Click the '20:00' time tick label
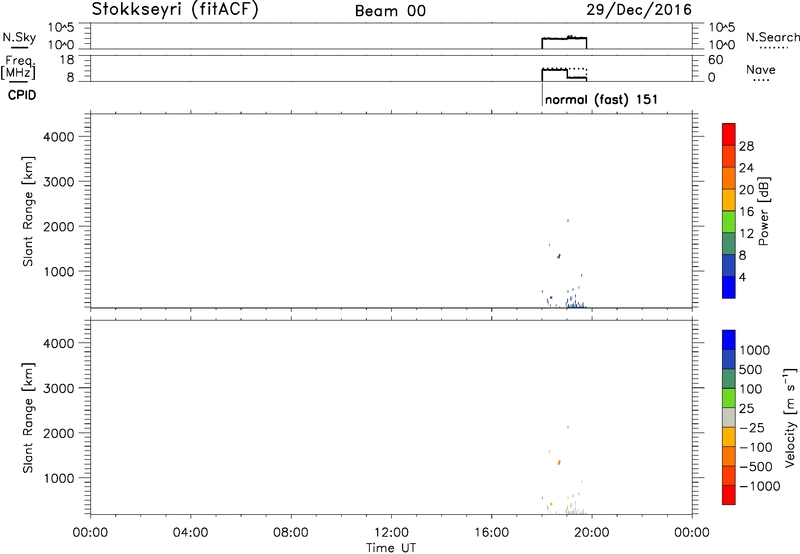The image size is (800, 554). [x=592, y=533]
